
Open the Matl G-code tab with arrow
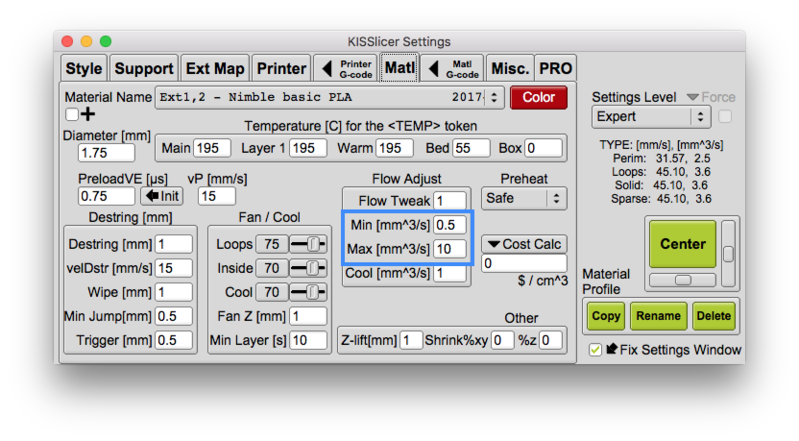452,68
